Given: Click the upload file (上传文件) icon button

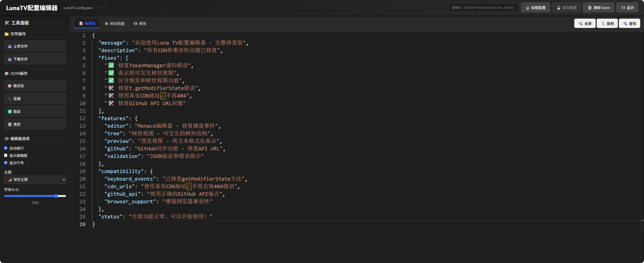Looking at the screenshot, I should (x=10, y=46).
